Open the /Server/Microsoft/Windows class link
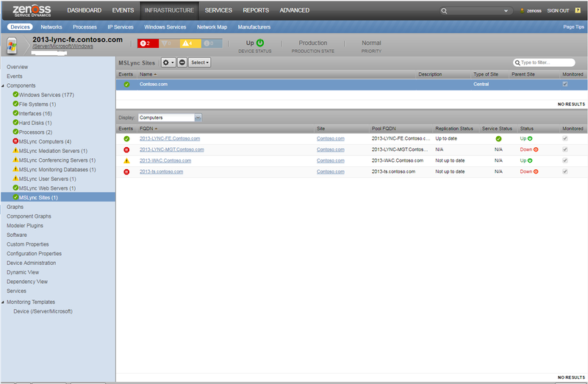The image size is (588, 384). click(62, 46)
